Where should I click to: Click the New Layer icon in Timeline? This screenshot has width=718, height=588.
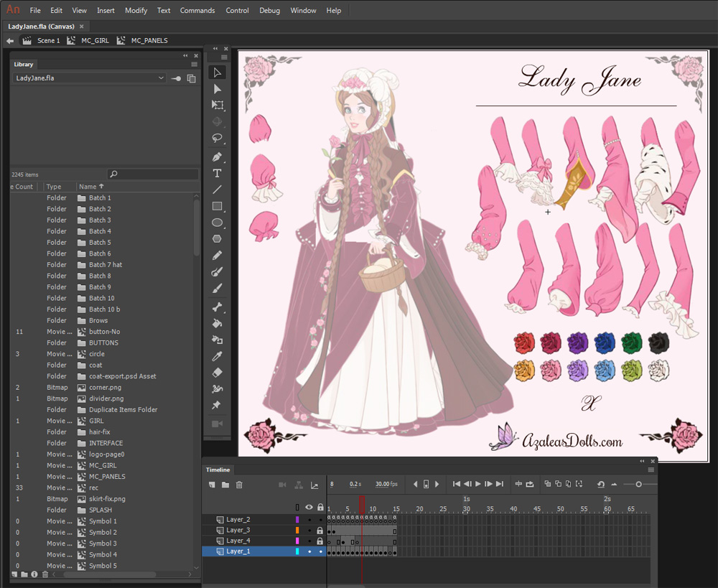coord(212,485)
